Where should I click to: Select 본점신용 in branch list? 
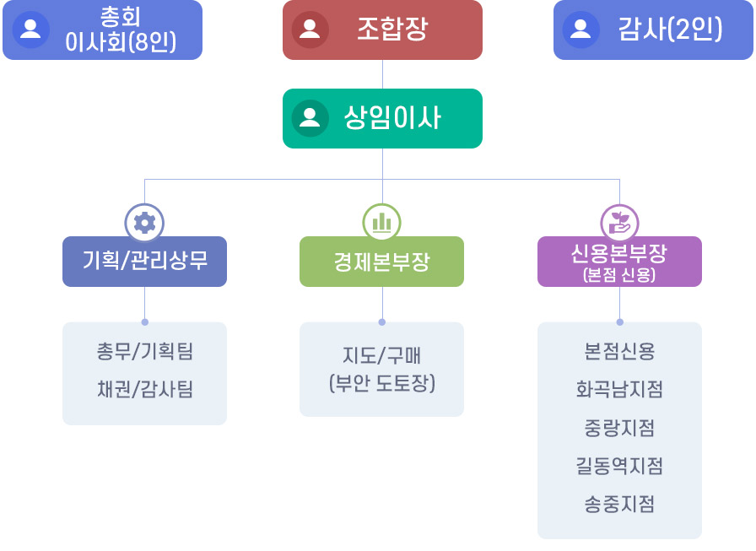(x=619, y=351)
